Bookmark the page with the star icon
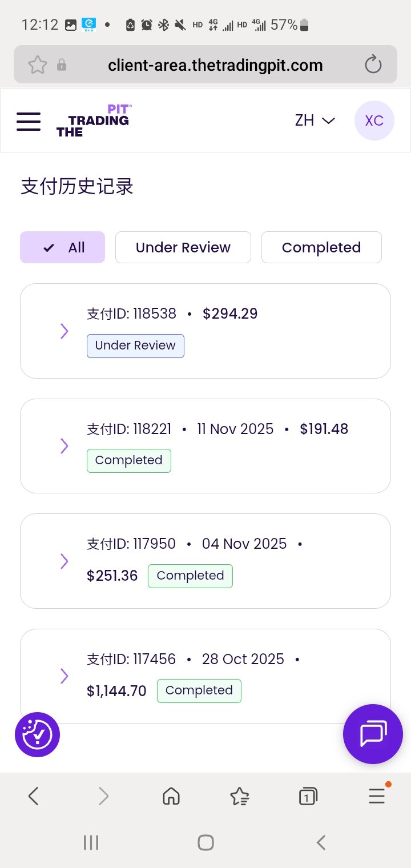The width and height of the screenshot is (411, 868). pyautogui.click(x=38, y=65)
